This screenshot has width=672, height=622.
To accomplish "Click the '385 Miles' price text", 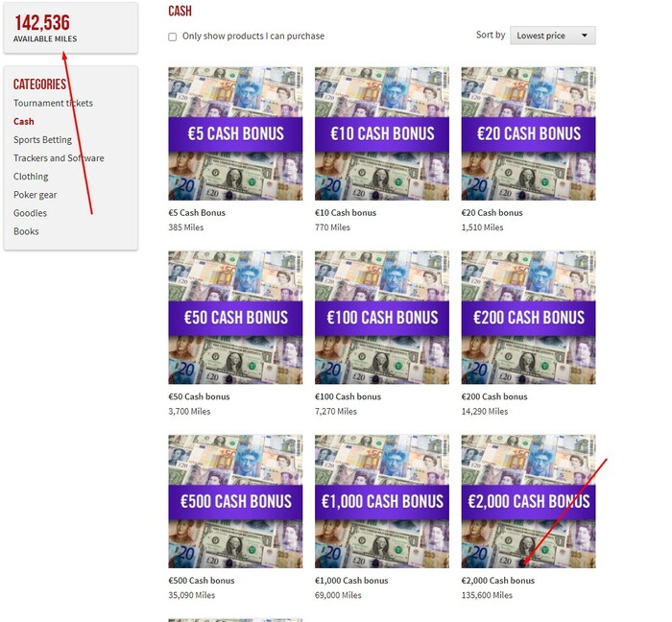I will [186, 227].
